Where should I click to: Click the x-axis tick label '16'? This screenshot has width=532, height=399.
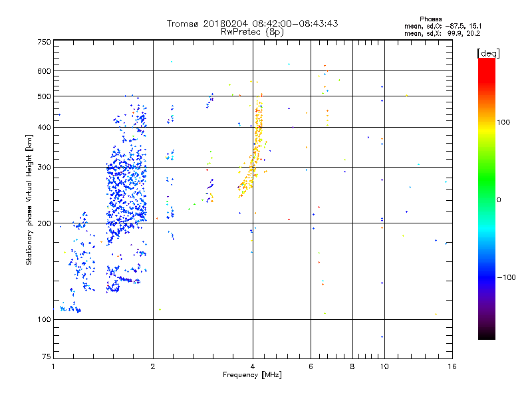tap(452, 366)
